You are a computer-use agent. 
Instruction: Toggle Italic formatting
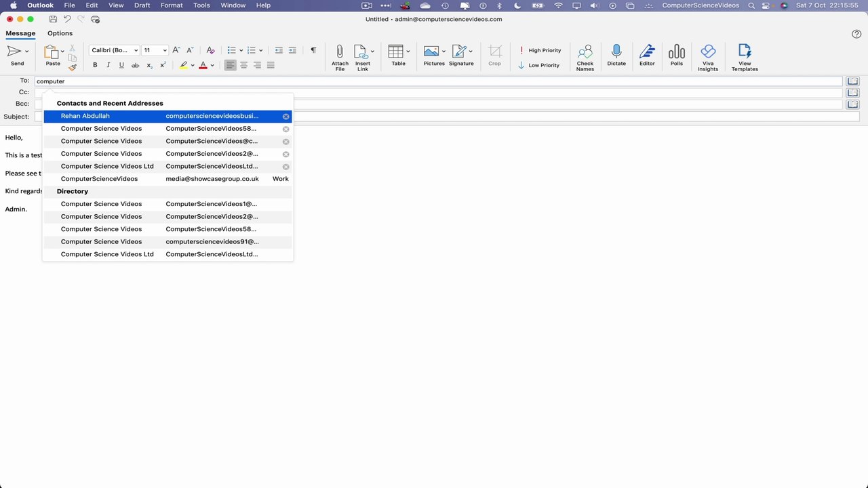(x=108, y=65)
